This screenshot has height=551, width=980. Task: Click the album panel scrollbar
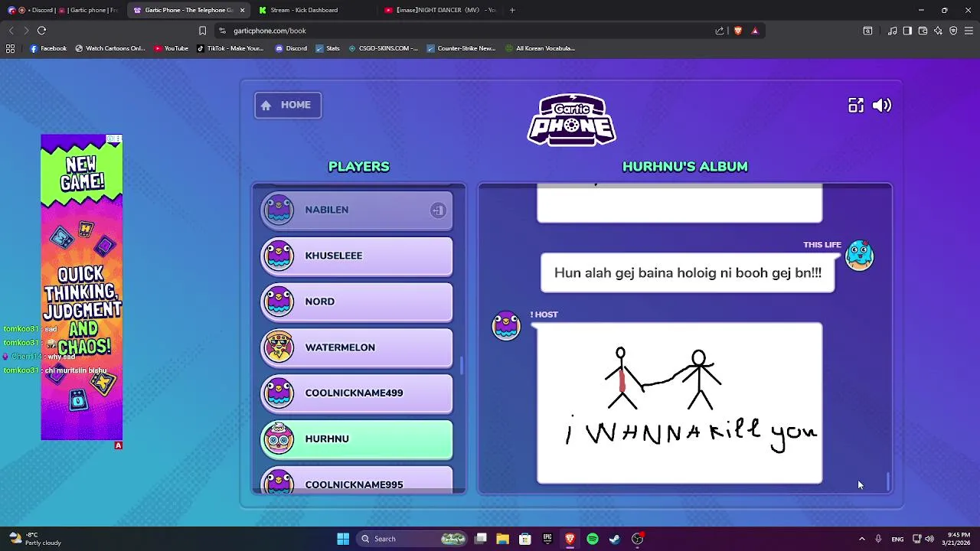click(888, 481)
